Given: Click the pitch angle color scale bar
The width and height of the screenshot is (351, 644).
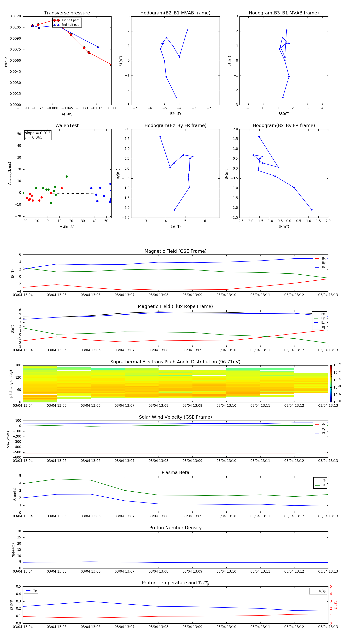Looking at the screenshot, I should coord(331,383).
